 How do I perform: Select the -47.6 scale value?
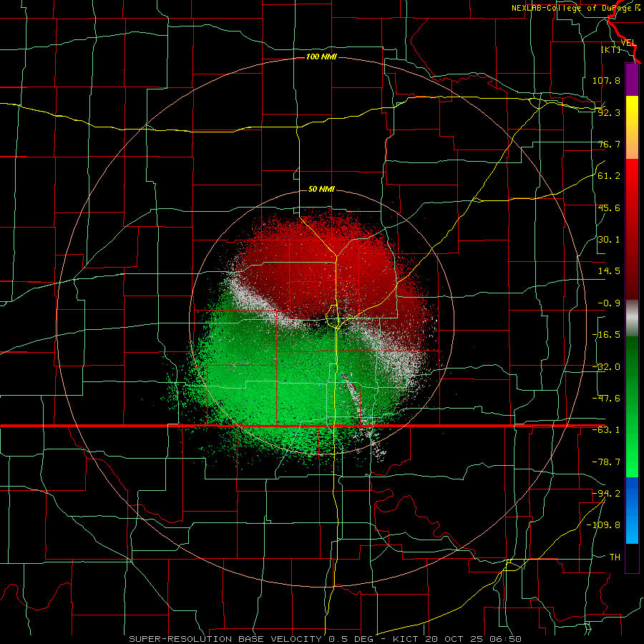(606, 399)
